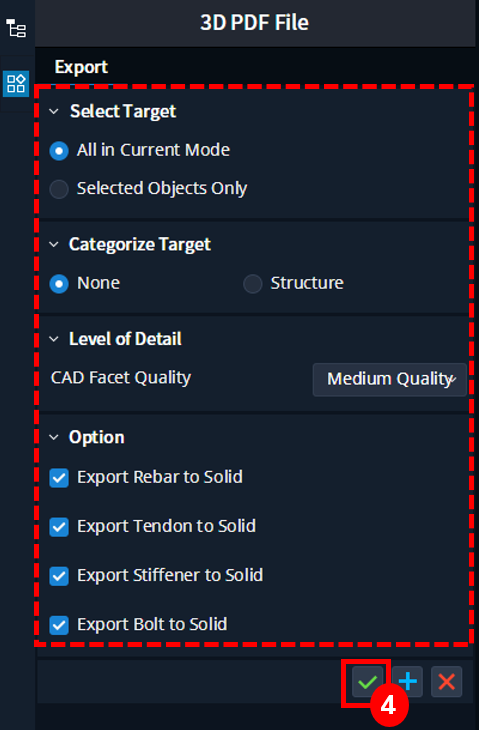Viewport: 479px width, 730px height.
Task: Select the blue grid panel sidebar icon
Action: 16,84
